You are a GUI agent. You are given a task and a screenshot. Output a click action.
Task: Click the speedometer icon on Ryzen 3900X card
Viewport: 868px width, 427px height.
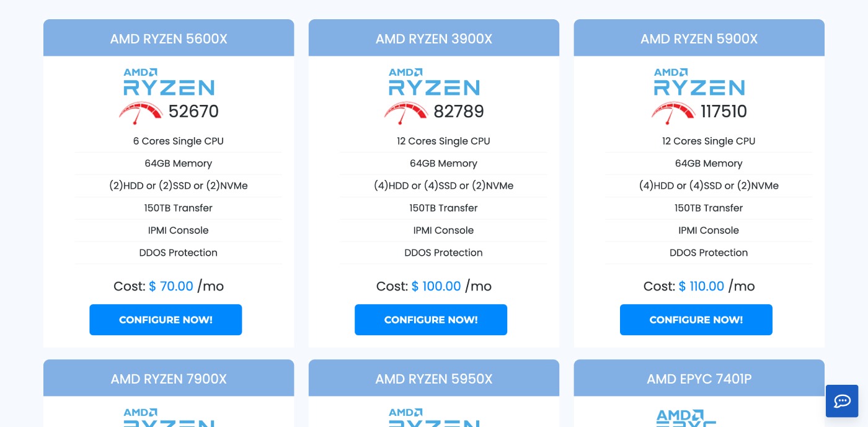coord(405,112)
